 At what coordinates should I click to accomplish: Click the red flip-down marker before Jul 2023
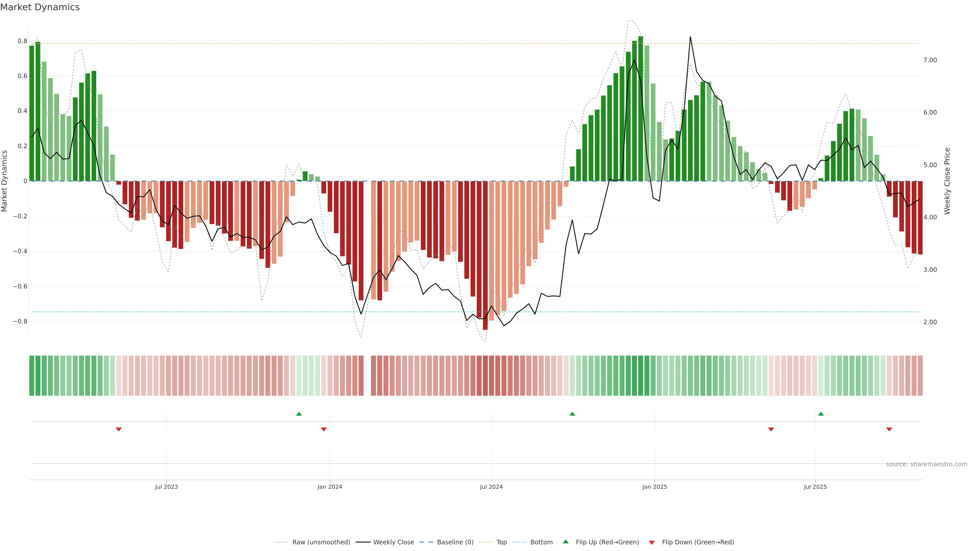pos(119,429)
